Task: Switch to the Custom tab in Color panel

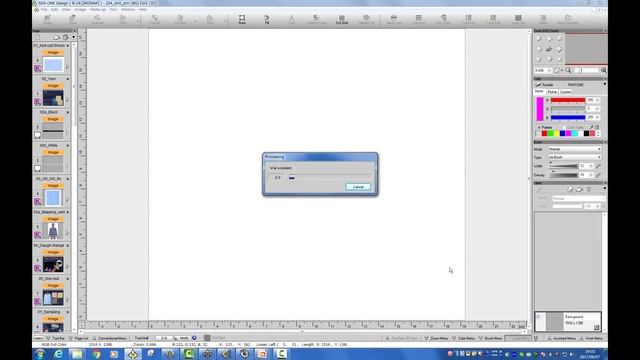Action: (x=566, y=92)
